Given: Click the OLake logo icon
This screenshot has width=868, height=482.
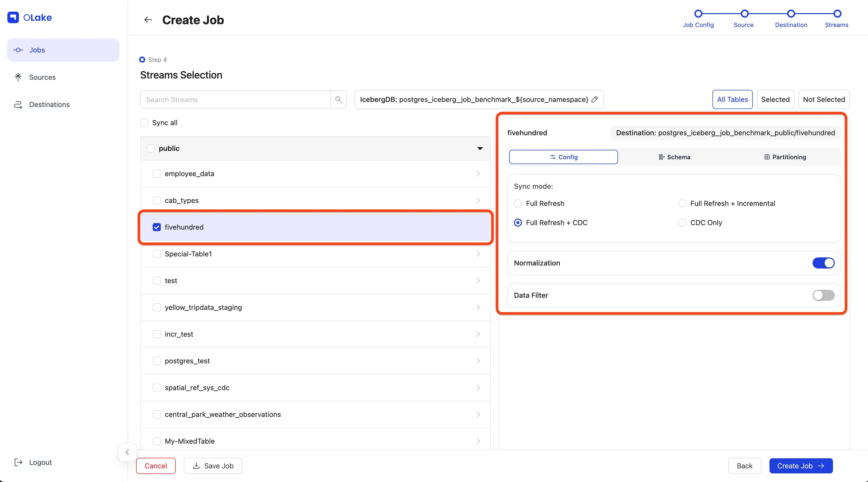Looking at the screenshot, I should (13, 17).
